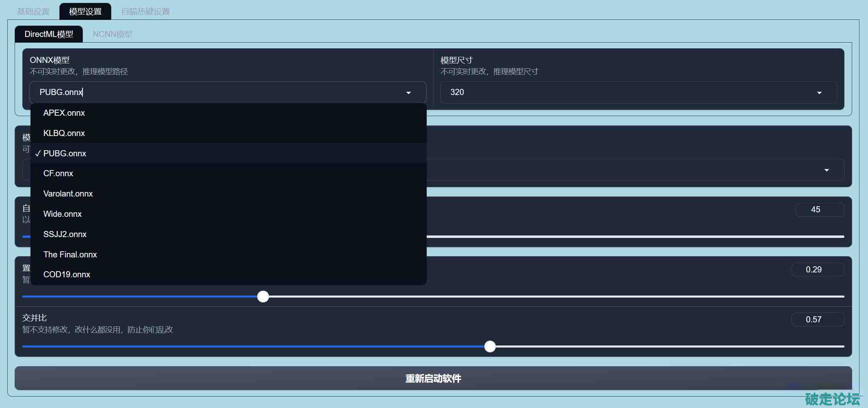
Task: Open the 模型尺寸 320 dropdown
Action: (x=638, y=93)
